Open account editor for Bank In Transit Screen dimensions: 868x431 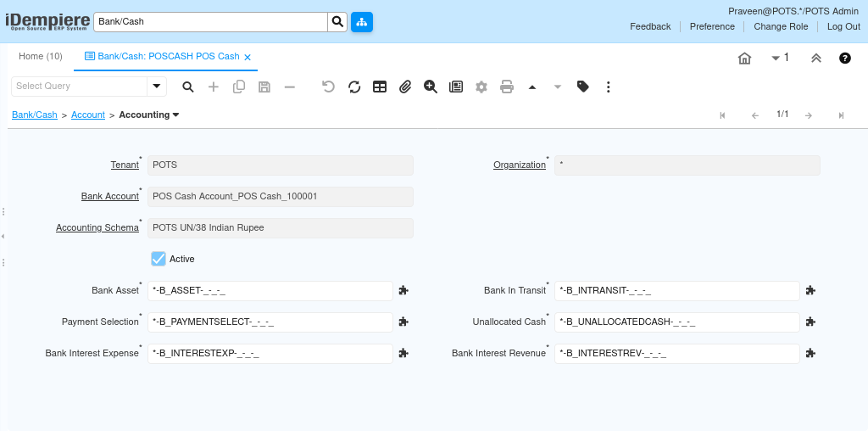click(810, 290)
